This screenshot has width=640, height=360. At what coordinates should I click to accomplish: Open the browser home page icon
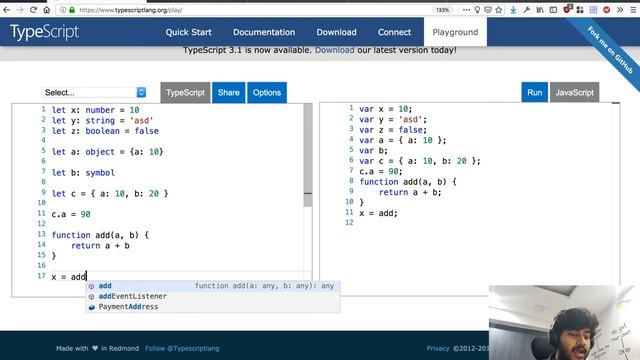47,10
